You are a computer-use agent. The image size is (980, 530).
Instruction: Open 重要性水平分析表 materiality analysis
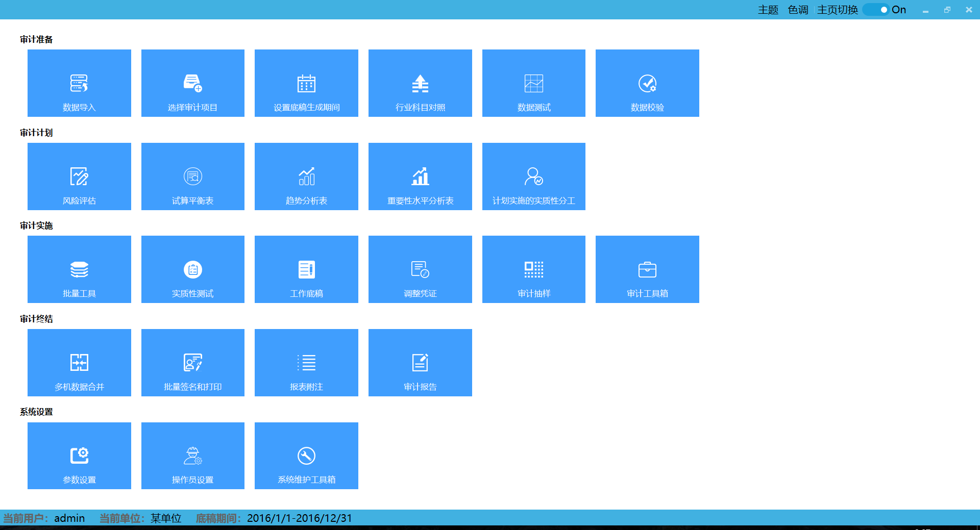click(x=420, y=176)
